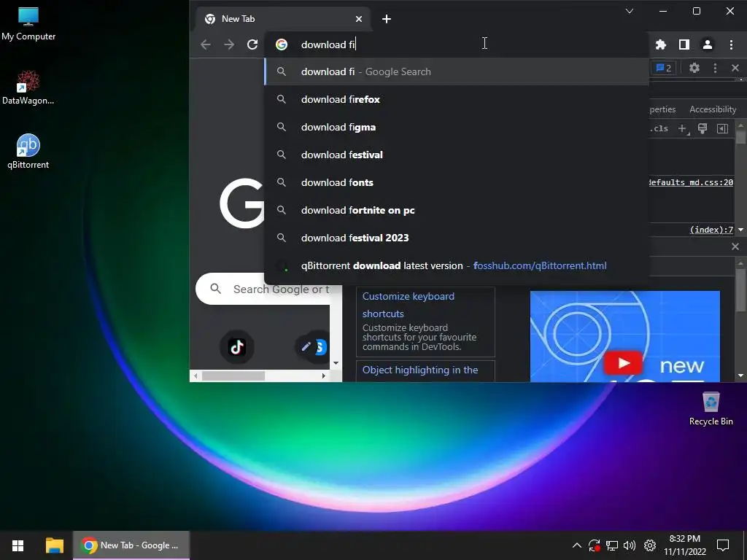
Task: Toggle the Chrome side panel icon
Action: [684, 44]
